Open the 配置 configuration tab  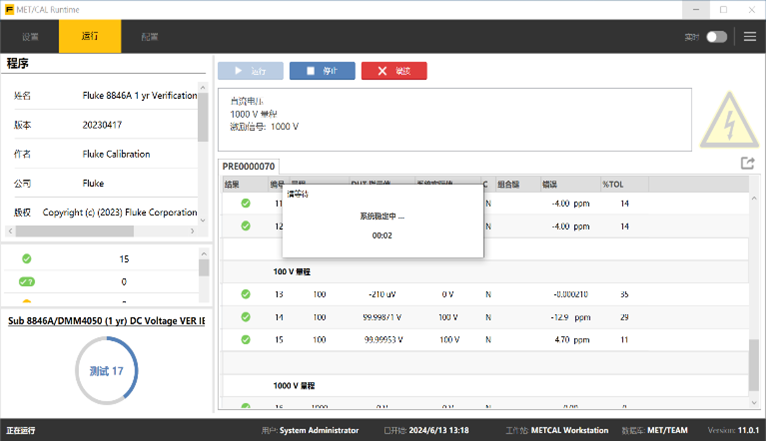[x=149, y=37]
